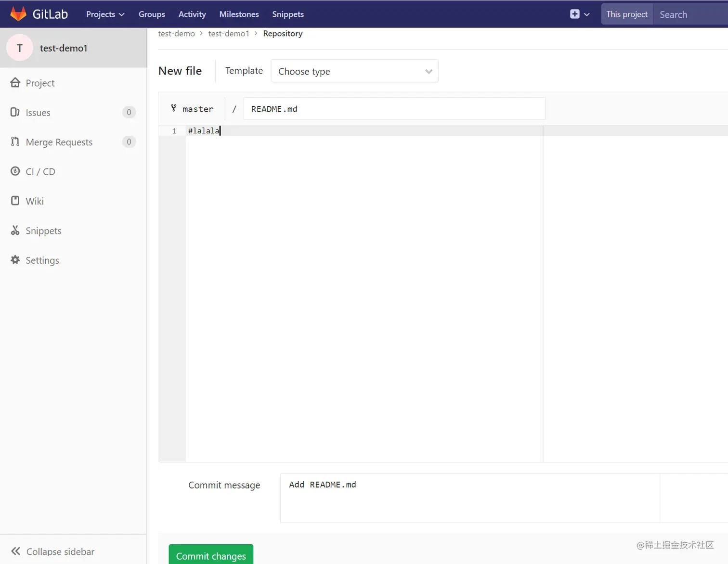Open the Wiki sidebar link
Image resolution: width=728 pixels, height=564 pixels.
tap(35, 201)
